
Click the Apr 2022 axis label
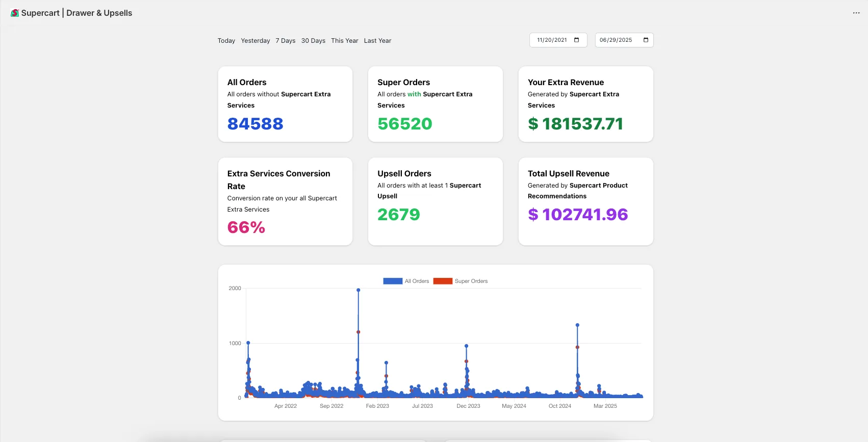pos(286,406)
